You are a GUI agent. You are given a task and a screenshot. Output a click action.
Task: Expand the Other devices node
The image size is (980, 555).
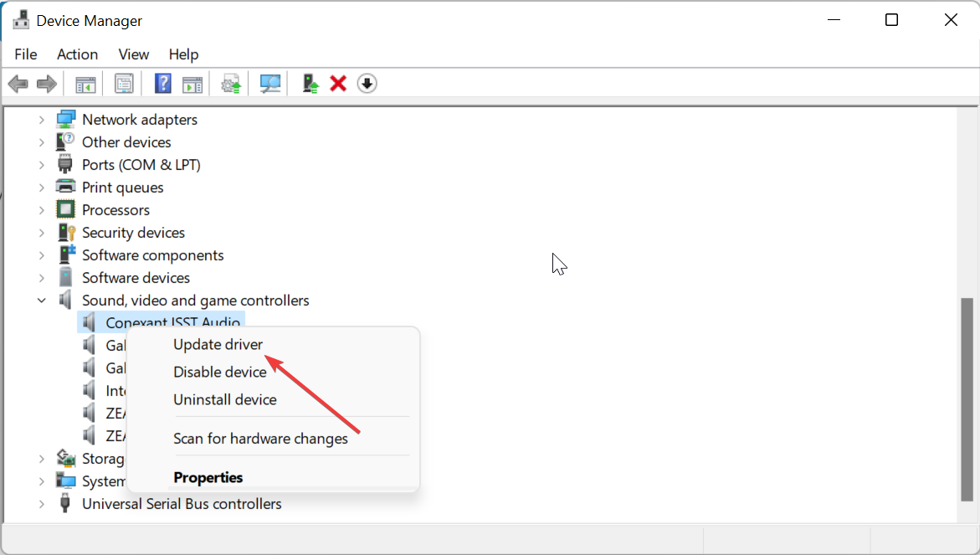point(41,141)
